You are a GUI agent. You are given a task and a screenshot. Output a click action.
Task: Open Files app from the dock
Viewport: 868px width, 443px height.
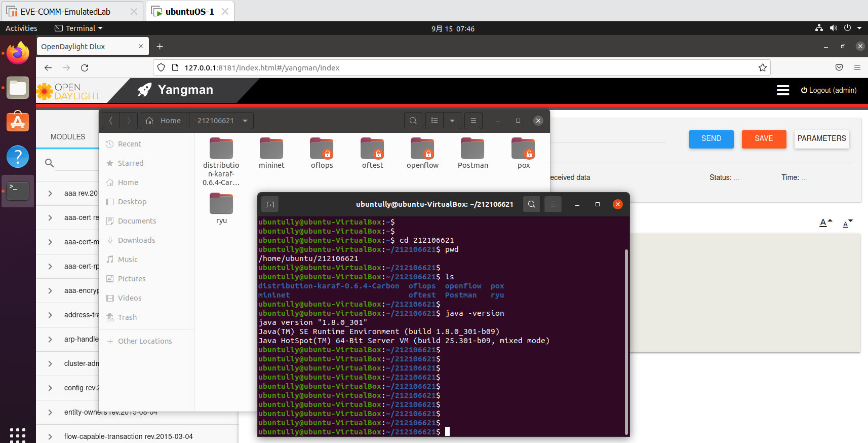tap(18, 88)
